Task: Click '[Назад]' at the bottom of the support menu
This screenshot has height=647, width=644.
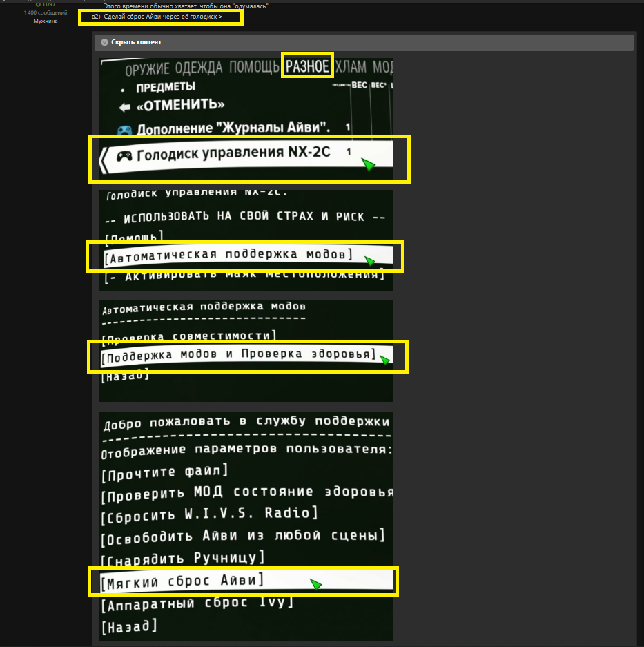Action: (129, 627)
